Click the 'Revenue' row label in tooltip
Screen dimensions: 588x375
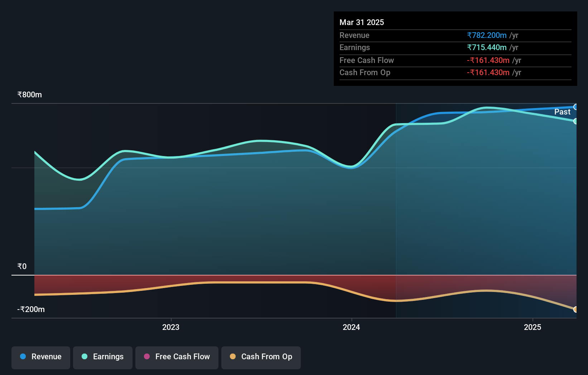[355, 35]
